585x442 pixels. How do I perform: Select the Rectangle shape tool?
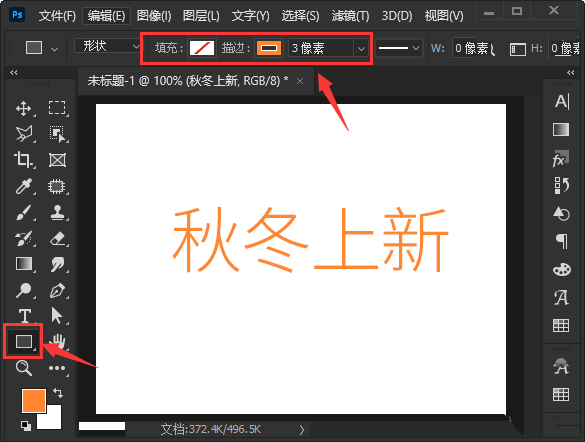[24, 341]
